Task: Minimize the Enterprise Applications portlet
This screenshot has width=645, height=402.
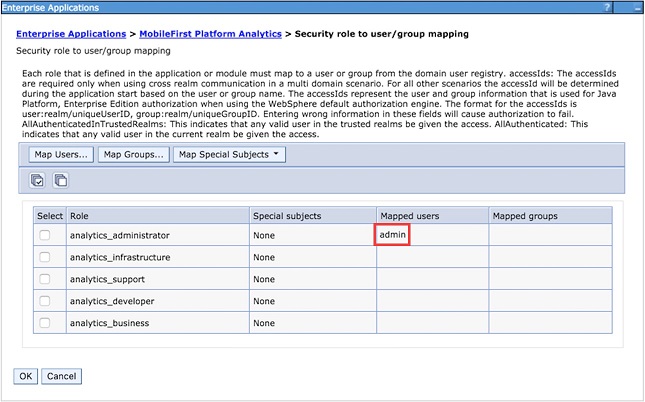Action: 636,7
